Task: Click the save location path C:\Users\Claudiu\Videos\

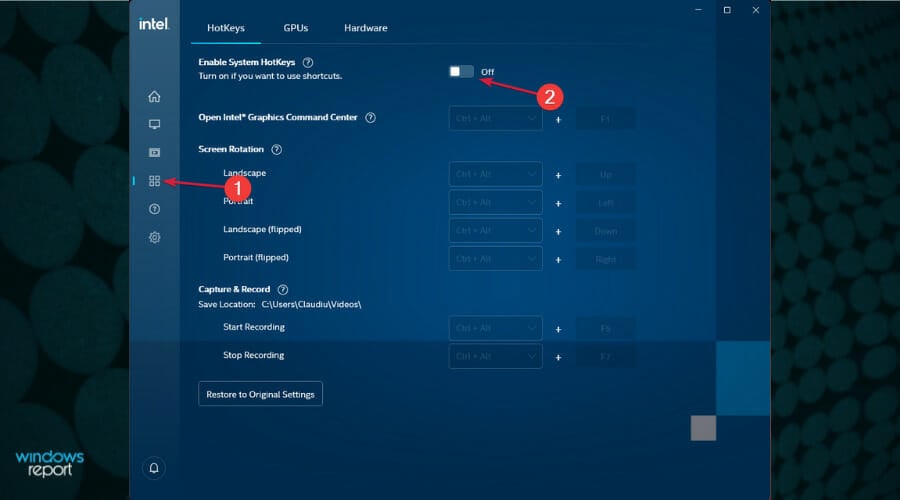Action: 311,305
